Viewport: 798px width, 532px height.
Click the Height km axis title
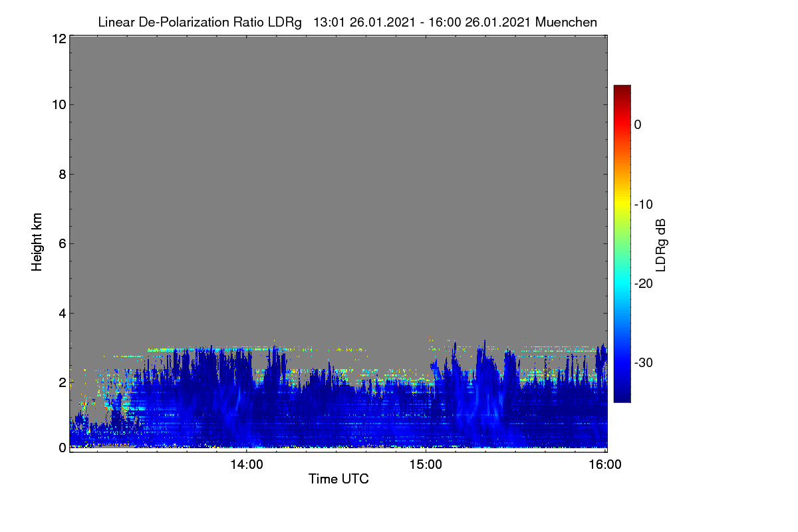[37, 242]
